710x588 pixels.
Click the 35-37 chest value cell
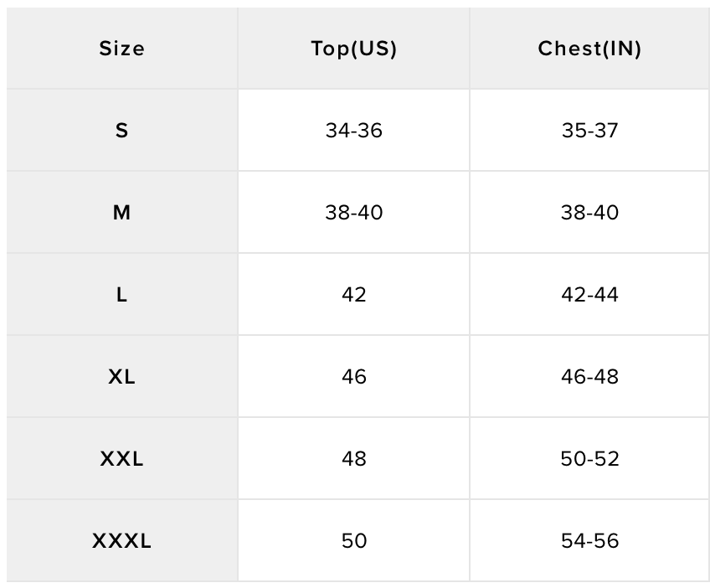click(x=589, y=131)
